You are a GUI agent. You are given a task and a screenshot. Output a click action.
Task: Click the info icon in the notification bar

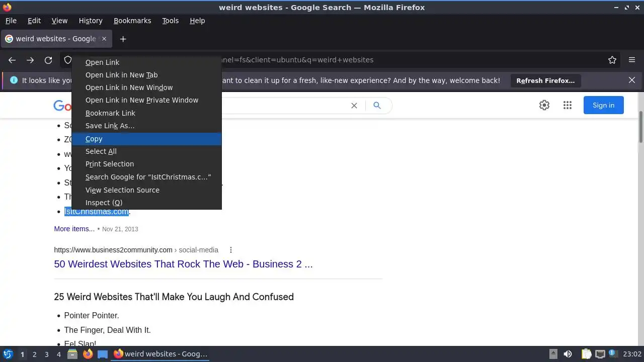14,80
